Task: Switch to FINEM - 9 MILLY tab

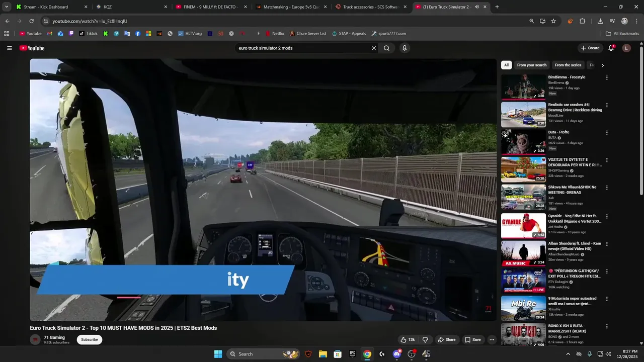Action: 211,7
